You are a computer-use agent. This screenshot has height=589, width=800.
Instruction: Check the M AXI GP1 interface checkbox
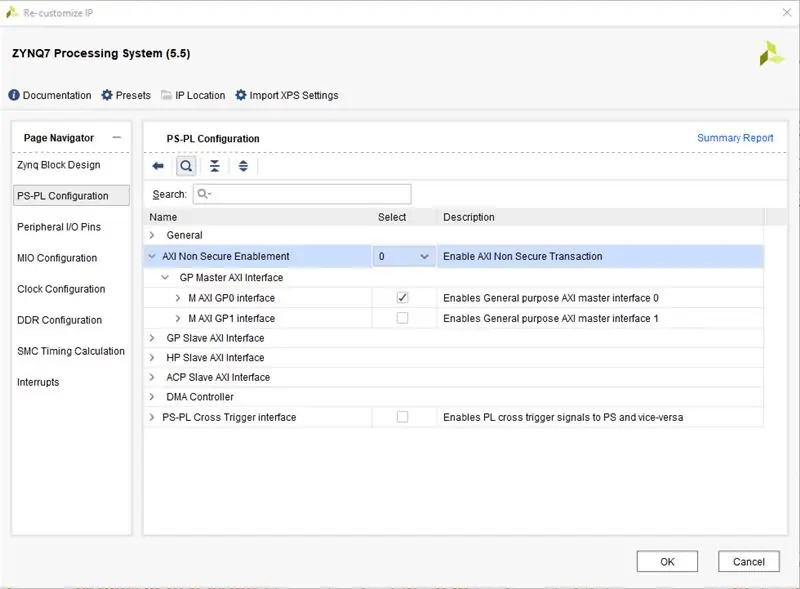[x=402, y=318]
